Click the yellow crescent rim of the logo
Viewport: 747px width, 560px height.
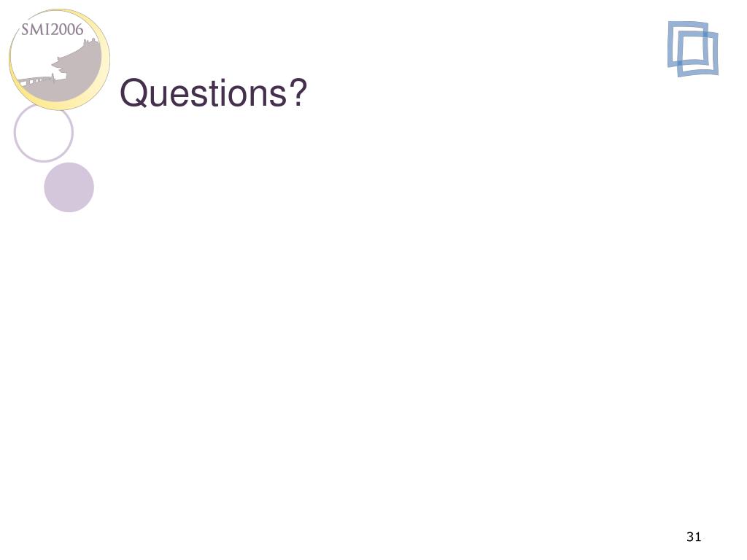(x=102, y=71)
